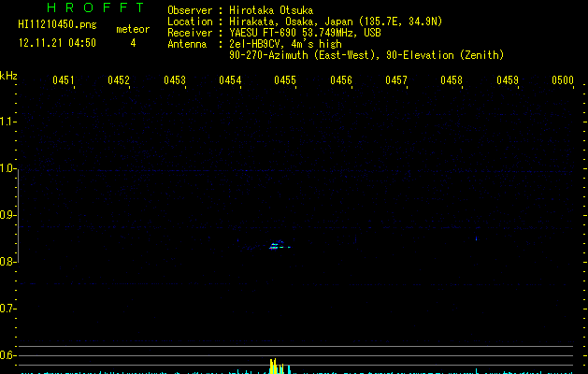This screenshot has width=588, height=374.
Task: Click the 1.0 kHz frequency label
Action: [x=7, y=168]
